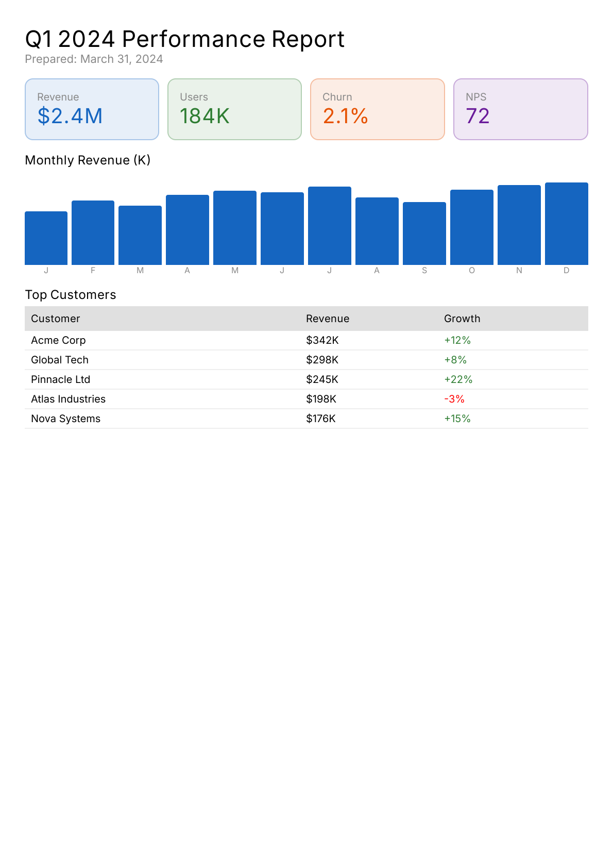Click the Global Tech customer name
613x868 pixels.
(x=60, y=360)
